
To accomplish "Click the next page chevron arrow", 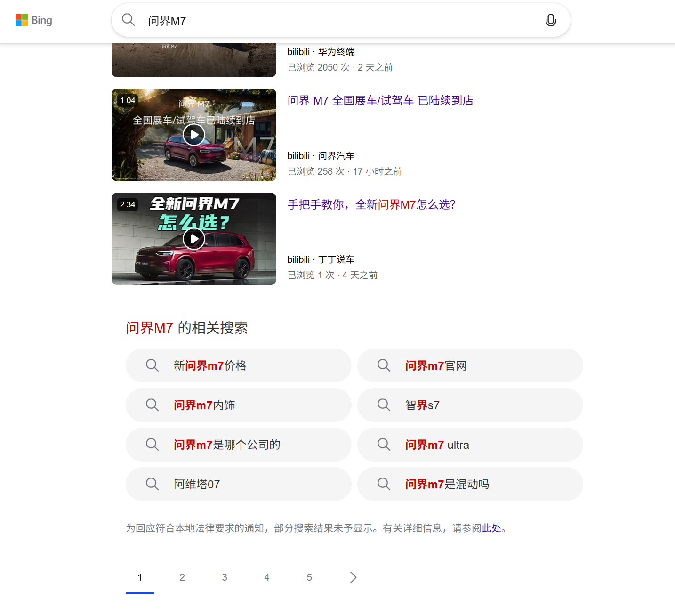I will pyautogui.click(x=354, y=577).
